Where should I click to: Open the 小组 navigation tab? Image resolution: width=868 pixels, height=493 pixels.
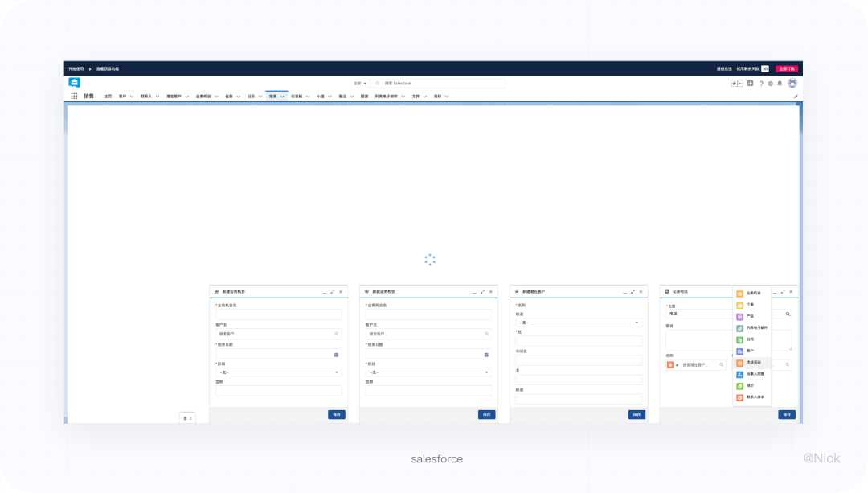pos(320,97)
